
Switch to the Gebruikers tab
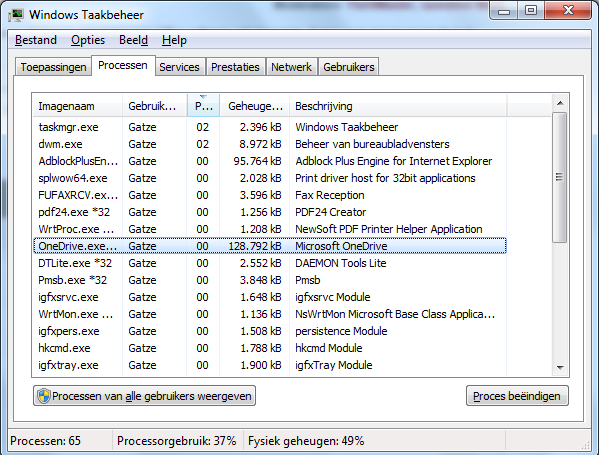[349, 67]
